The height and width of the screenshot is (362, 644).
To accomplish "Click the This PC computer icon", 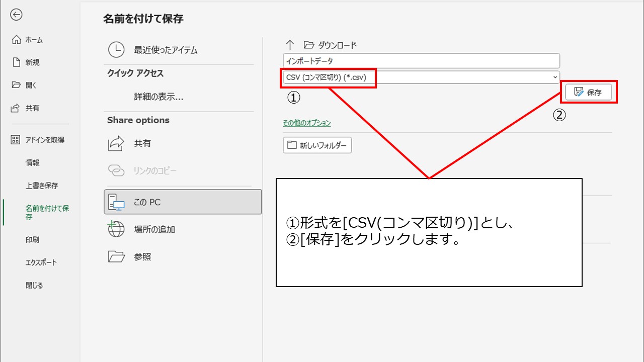I will pyautogui.click(x=116, y=202).
